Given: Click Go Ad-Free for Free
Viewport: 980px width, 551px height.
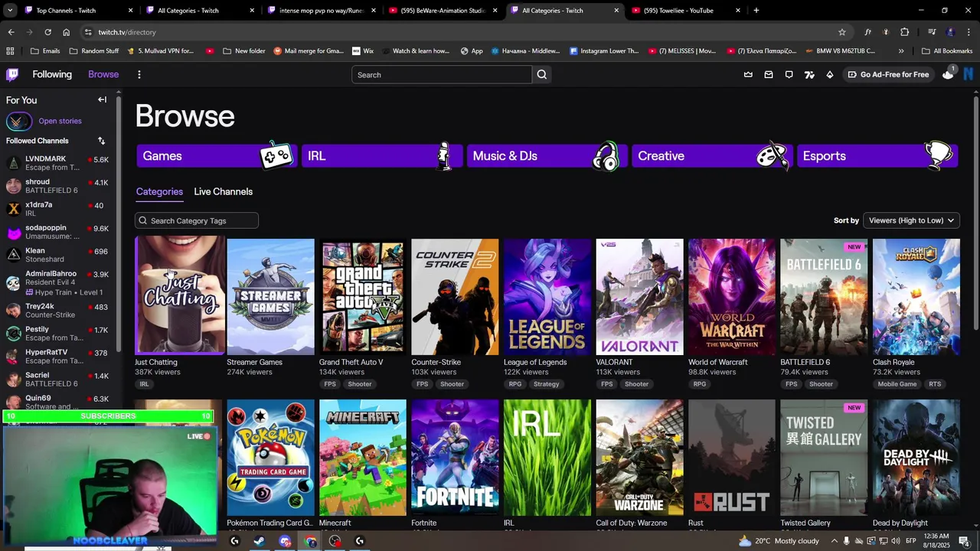Looking at the screenshot, I should coord(888,74).
